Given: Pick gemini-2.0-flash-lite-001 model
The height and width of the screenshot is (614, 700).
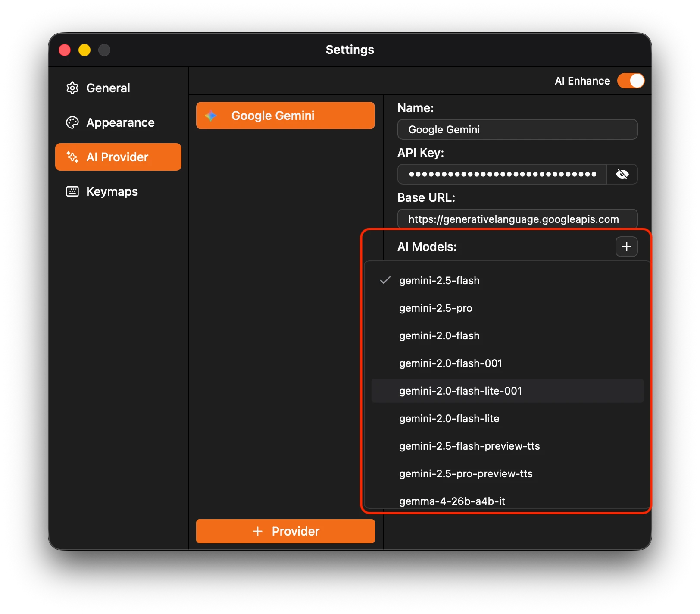Looking at the screenshot, I should [x=508, y=391].
